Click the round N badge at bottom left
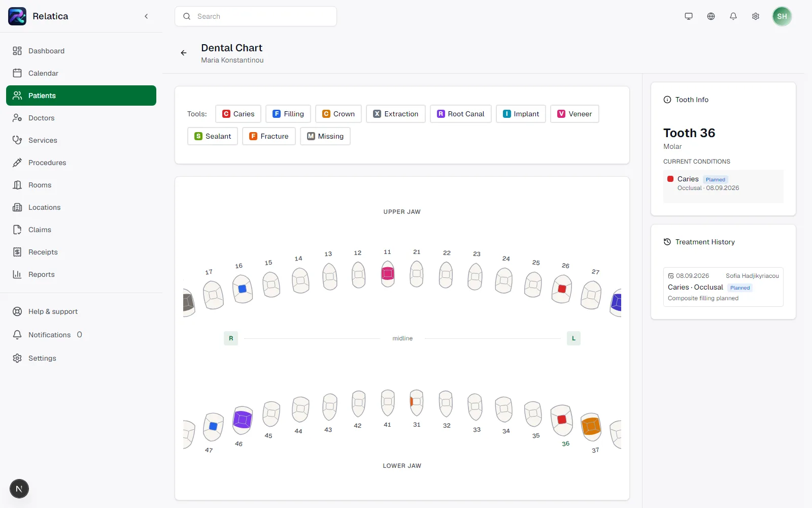 point(19,489)
